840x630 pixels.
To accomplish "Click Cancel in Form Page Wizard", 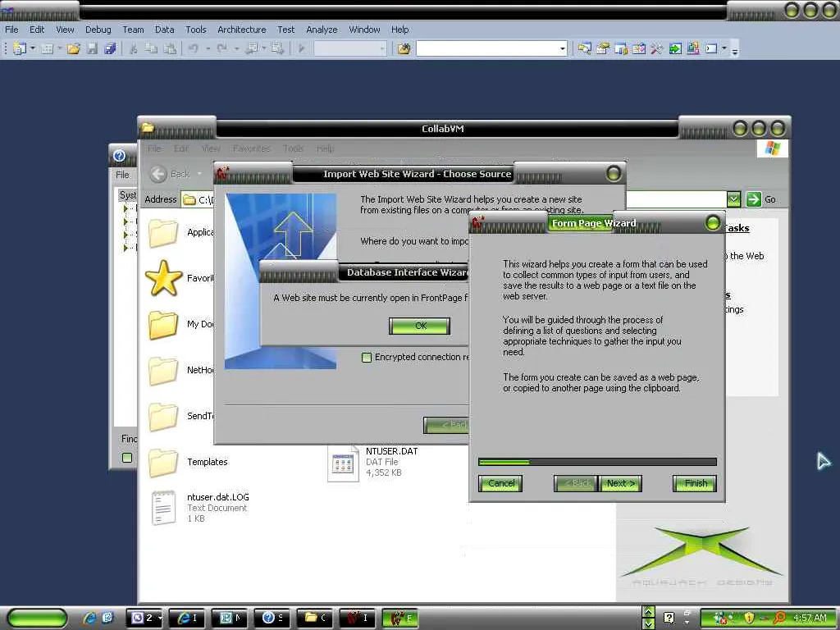I will 500,483.
